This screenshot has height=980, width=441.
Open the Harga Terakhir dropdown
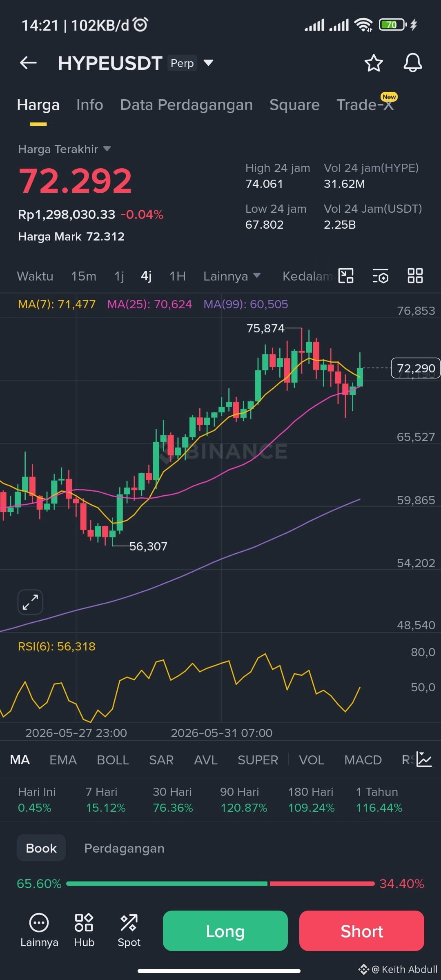click(65, 149)
